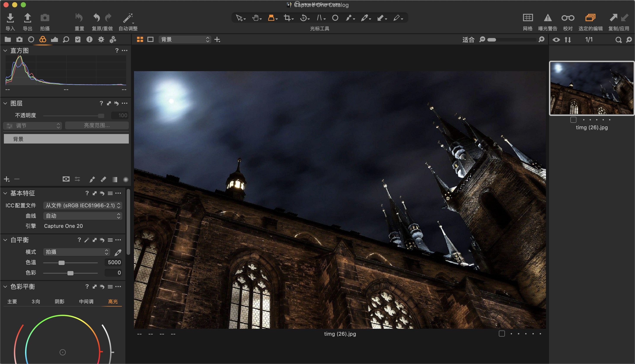The width and height of the screenshot is (635, 364).
Task: Switch viewer to multi-view grid mode
Action: (140, 40)
